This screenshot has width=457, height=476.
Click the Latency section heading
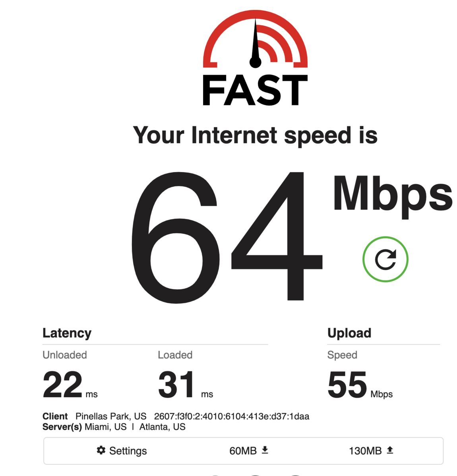pyautogui.click(x=67, y=333)
